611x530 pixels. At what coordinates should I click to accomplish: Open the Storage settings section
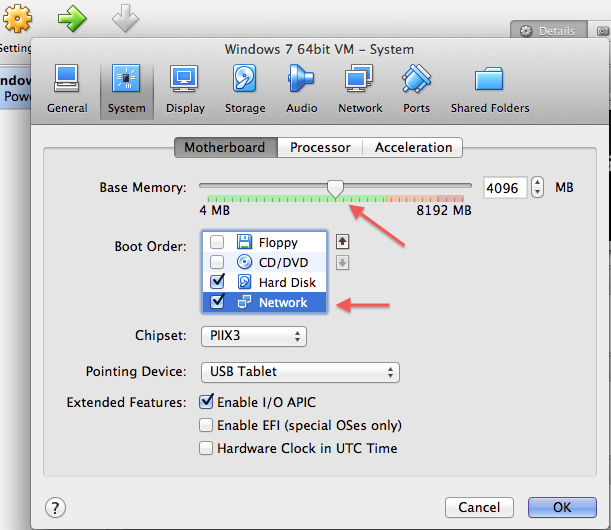pos(245,89)
